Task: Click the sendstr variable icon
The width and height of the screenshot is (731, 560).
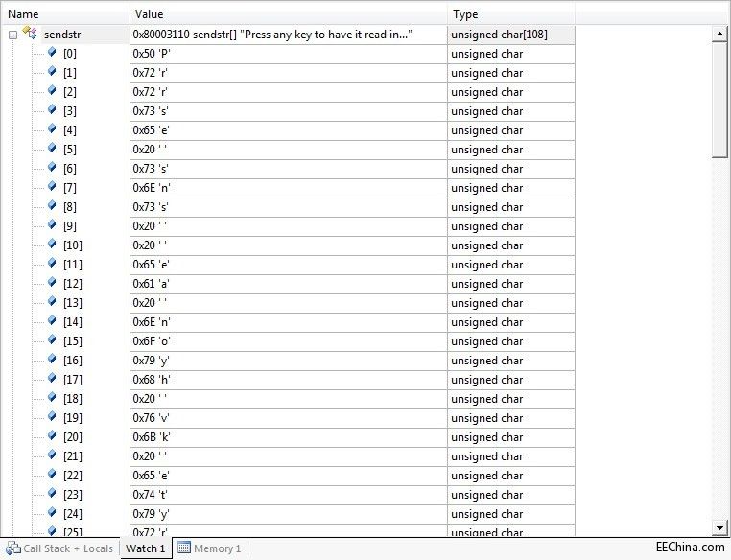Action: pos(30,34)
